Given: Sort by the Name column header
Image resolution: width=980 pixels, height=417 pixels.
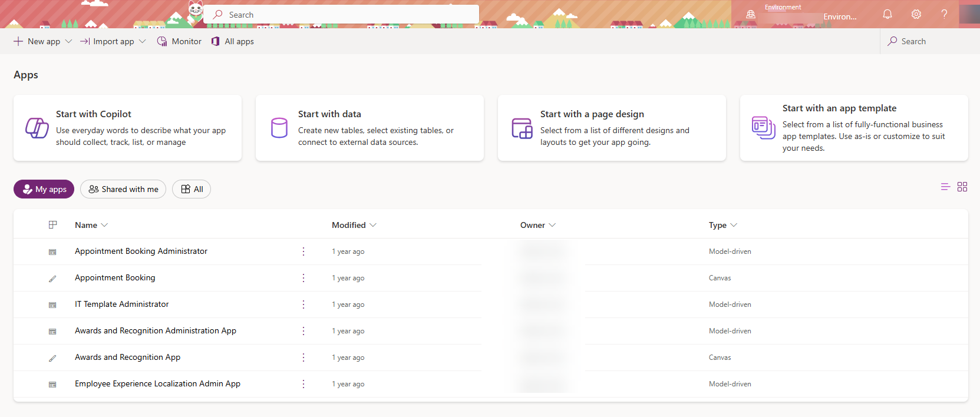Looking at the screenshot, I should pos(91,225).
